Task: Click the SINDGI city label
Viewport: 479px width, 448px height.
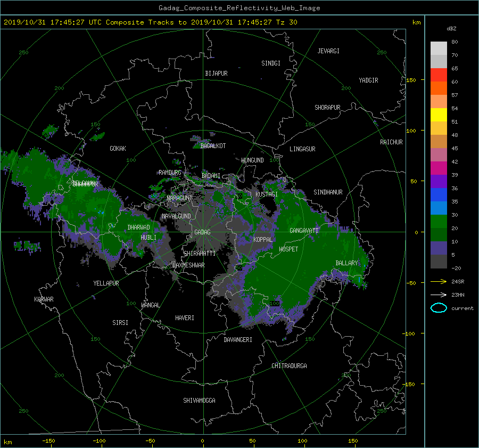Action: coord(271,63)
